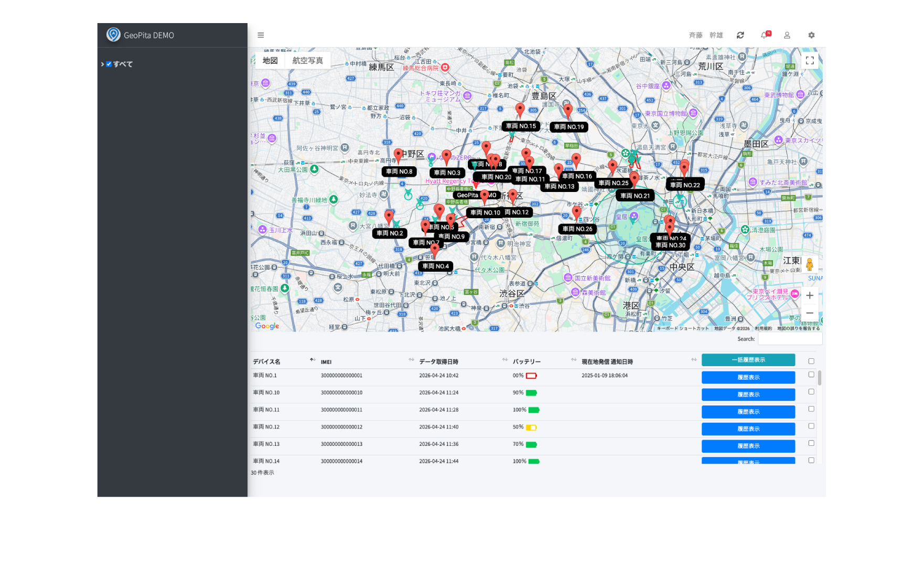Click 履歴表示 for 車両 NO.12

[x=748, y=429]
